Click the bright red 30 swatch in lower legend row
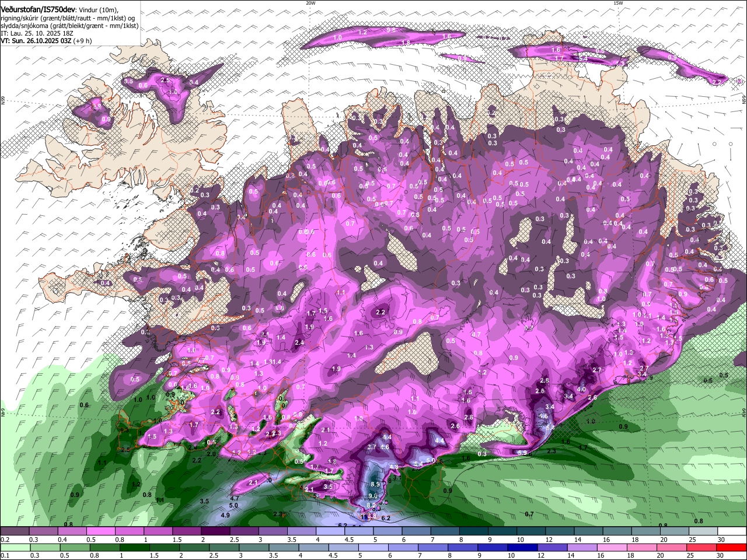Viewport: 747px width, 560px height. click(731, 547)
